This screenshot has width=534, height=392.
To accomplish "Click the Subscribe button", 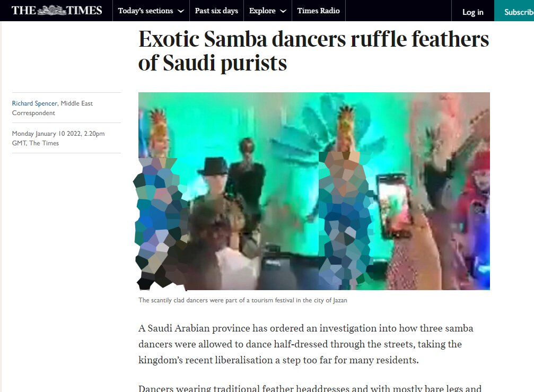I will (x=514, y=11).
